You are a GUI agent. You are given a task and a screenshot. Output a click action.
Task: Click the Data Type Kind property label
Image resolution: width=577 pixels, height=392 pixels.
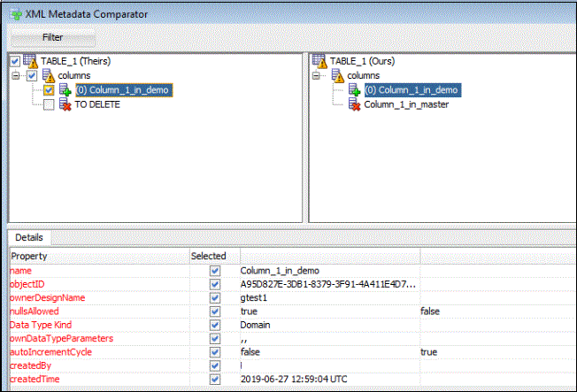point(41,325)
